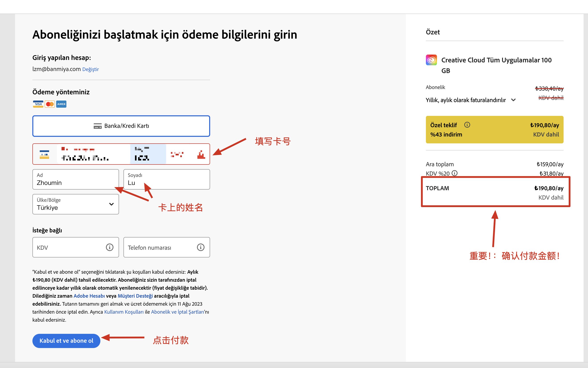Click the TOPLAM ₺190,80/ay total amount
This screenshot has height=368, width=588.
(548, 188)
